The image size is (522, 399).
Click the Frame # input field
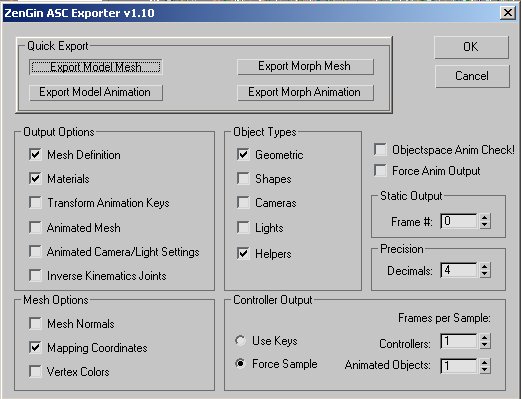(x=459, y=221)
